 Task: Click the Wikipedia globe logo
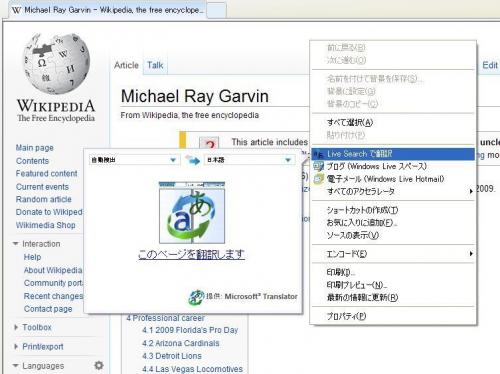(x=56, y=63)
